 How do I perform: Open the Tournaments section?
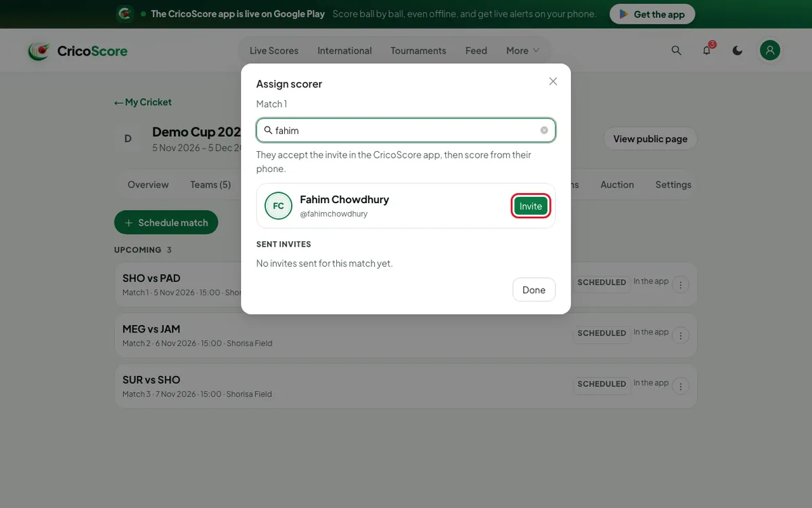(x=418, y=51)
